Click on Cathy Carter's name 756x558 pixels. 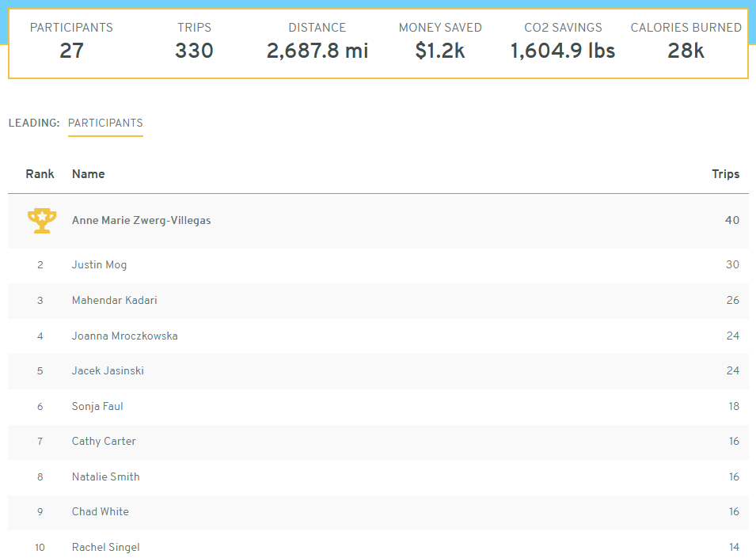click(104, 442)
